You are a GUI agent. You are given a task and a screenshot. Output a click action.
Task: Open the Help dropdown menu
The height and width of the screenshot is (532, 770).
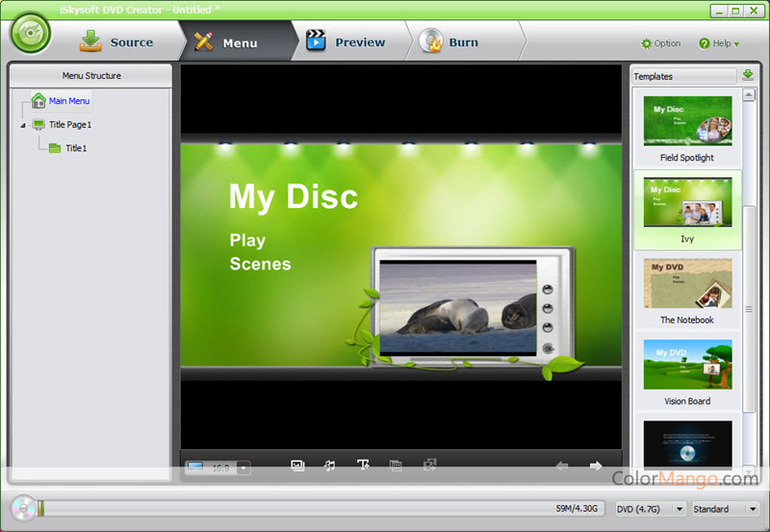(719, 43)
